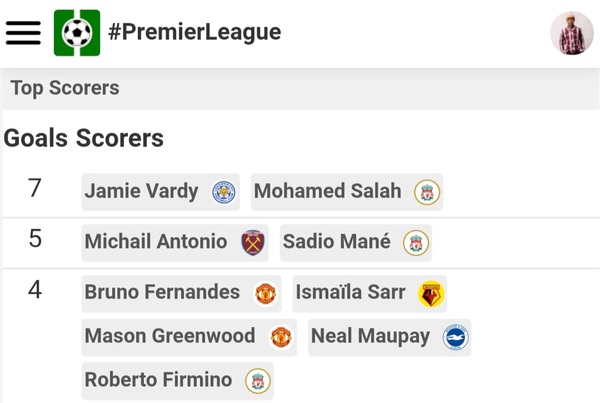The image size is (600, 403).
Task: Click West Ham crest beside Michail Antonio
Action: tap(253, 242)
